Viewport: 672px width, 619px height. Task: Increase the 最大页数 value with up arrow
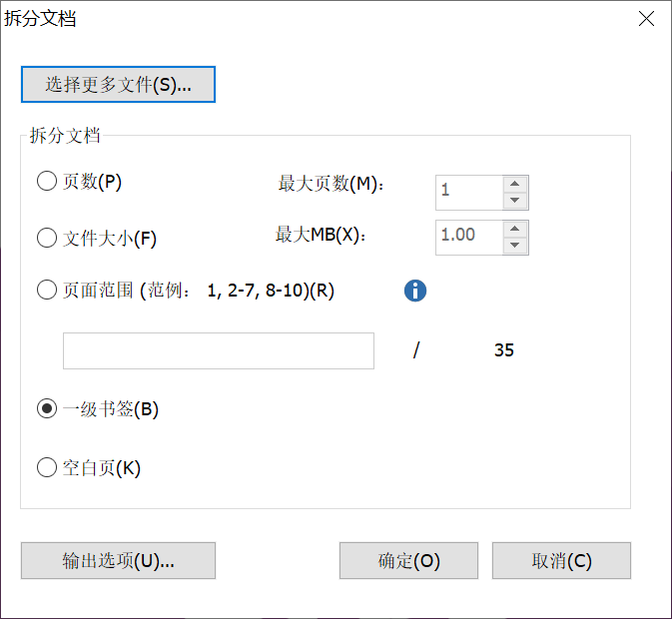[x=514, y=184]
